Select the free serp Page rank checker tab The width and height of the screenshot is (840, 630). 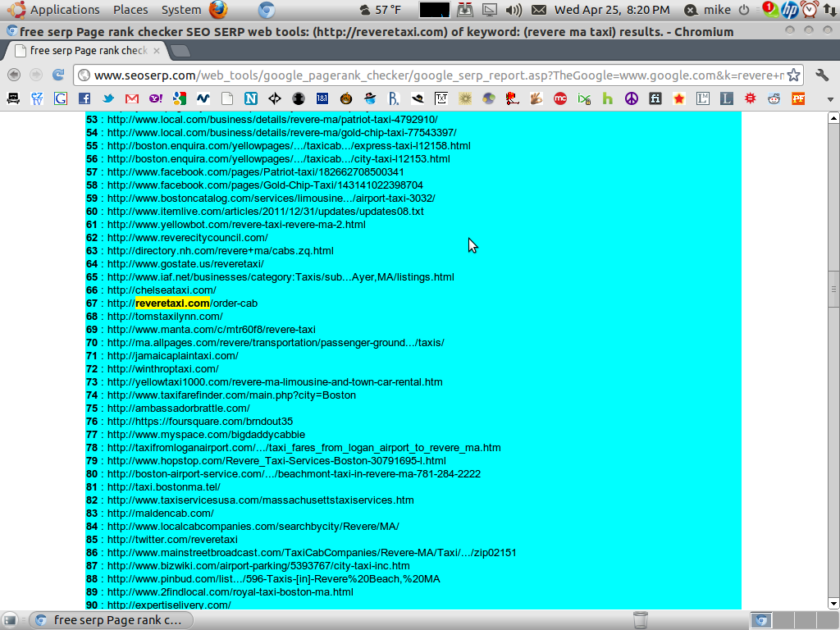(88, 50)
